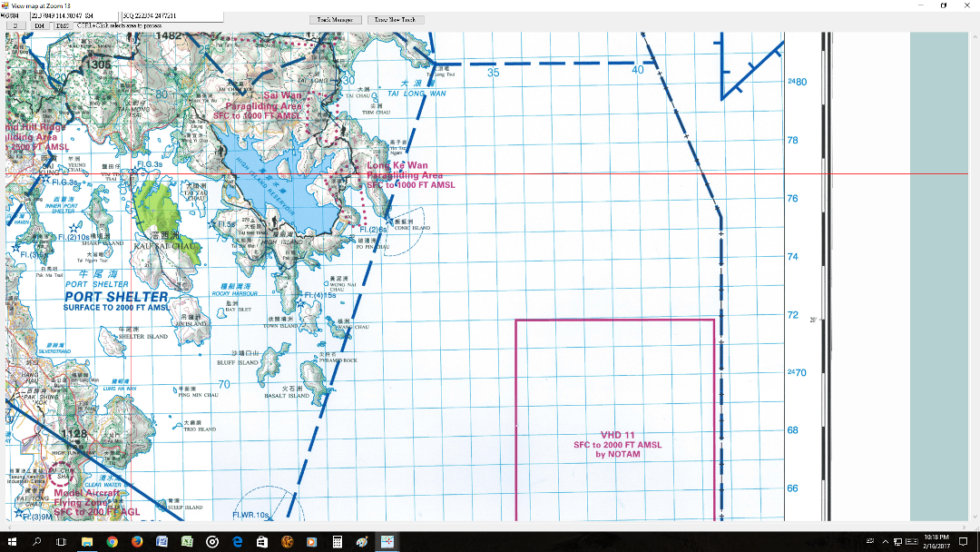Click the CONIC ISLAND label

[x=413, y=228]
